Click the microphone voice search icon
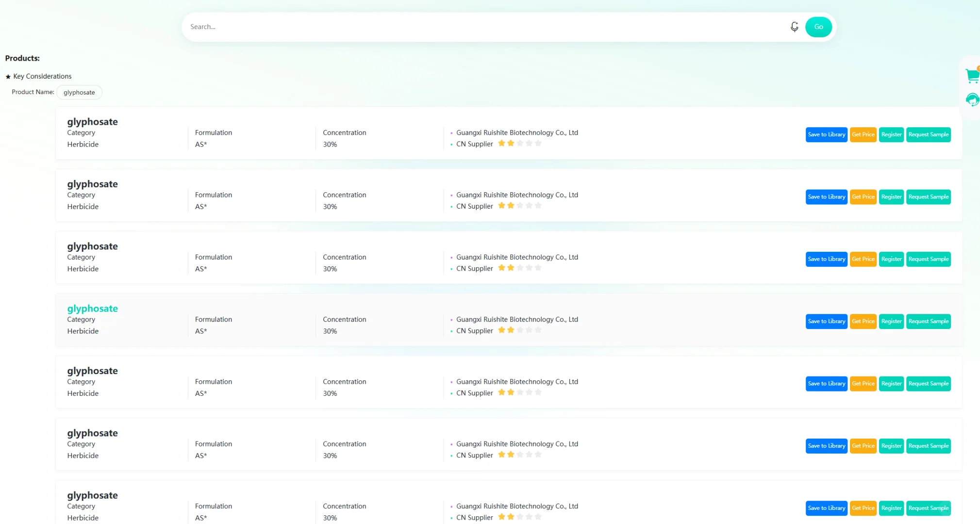980x524 pixels. coord(794,27)
